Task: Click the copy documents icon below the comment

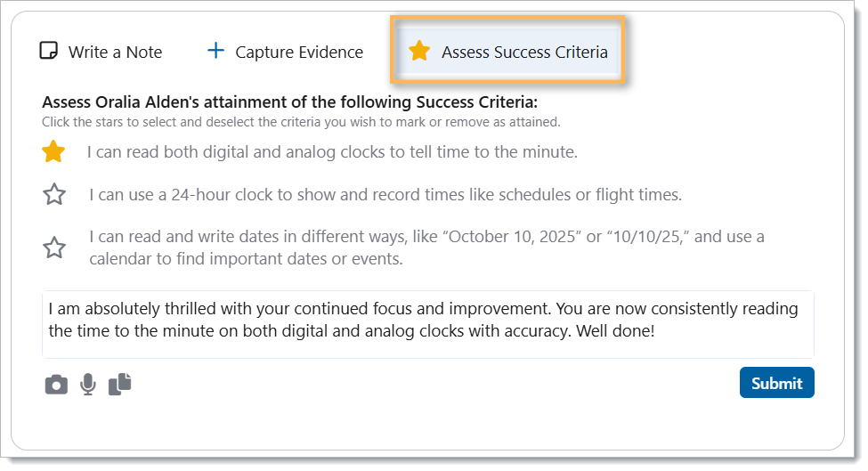Action: [119, 384]
